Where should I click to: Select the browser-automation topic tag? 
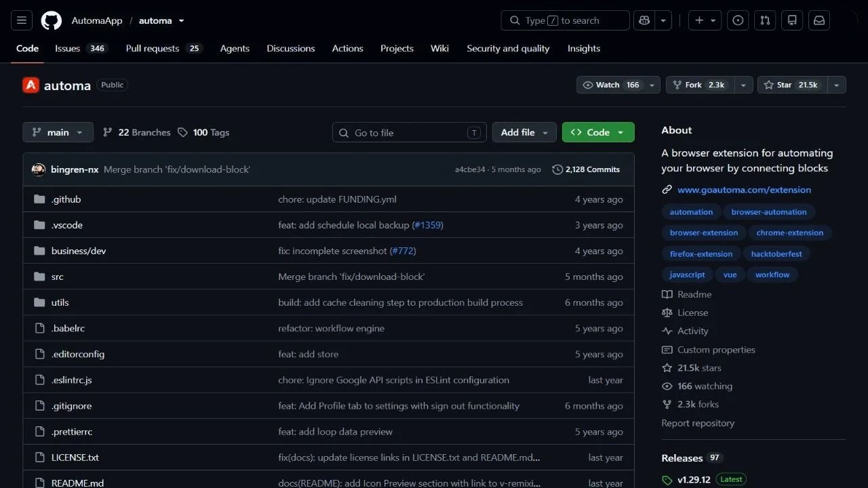pyautogui.click(x=769, y=212)
